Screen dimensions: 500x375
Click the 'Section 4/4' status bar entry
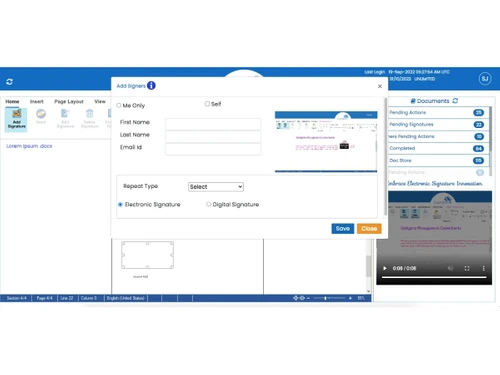(16, 298)
